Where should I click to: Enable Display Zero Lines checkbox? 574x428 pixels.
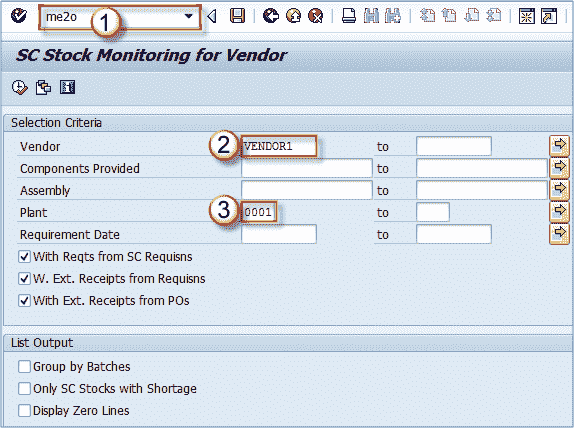[24, 410]
